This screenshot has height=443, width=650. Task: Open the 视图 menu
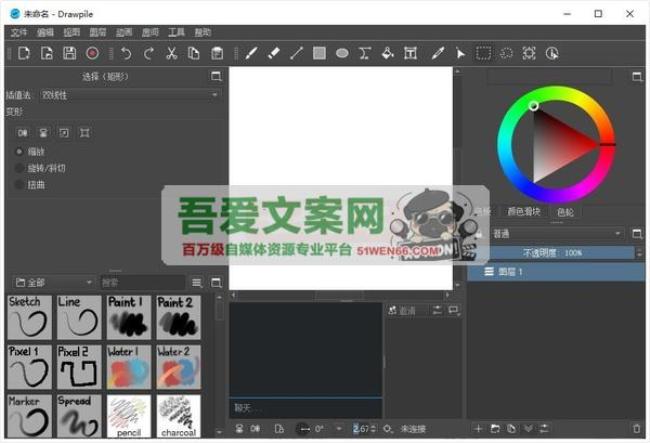click(x=72, y=33)
